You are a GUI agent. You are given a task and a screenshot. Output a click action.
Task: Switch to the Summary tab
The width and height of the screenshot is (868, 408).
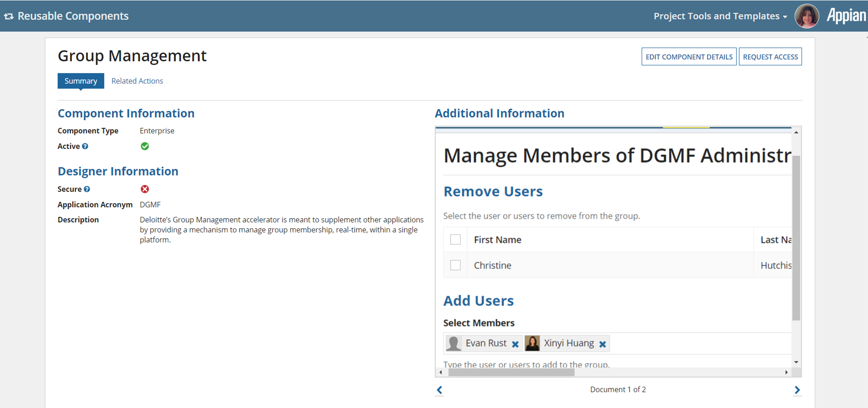(81, 81)
